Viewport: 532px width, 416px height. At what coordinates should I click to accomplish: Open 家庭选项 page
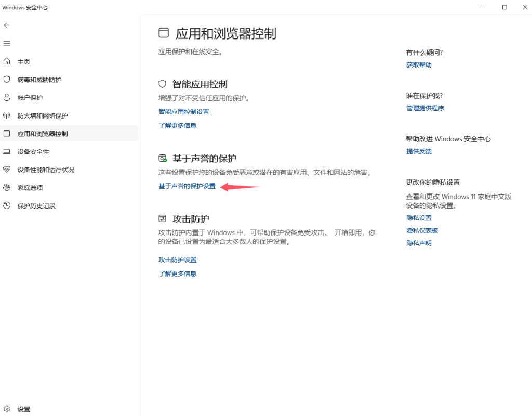[30, 187]
